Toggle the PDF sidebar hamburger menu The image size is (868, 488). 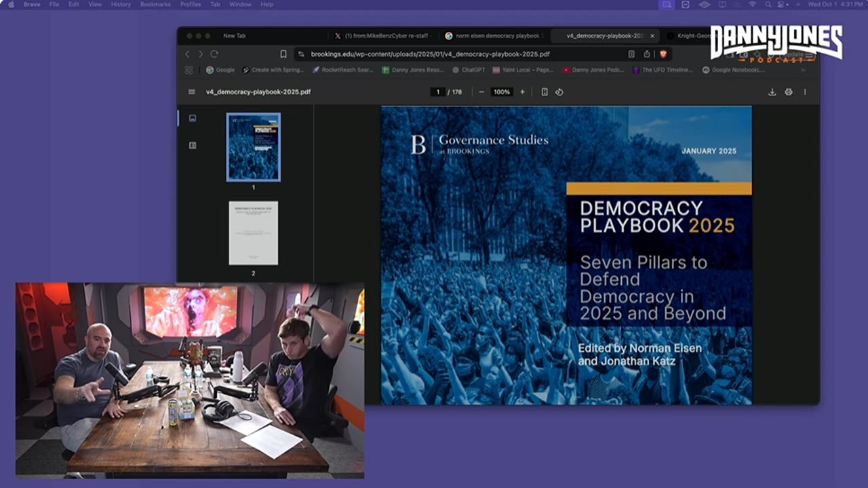192,92
